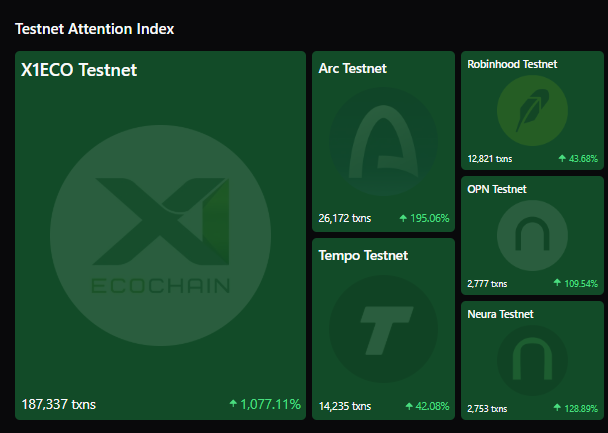The height and width of the screenshot is (433, 608).
Task: Click the up arrow beside 195.06%
Action: point(403,218)
